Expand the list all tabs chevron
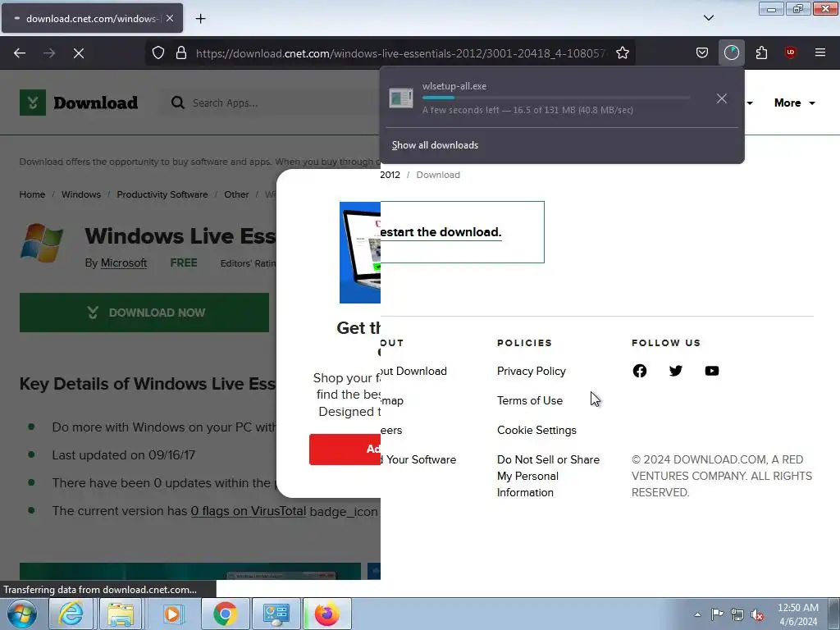This screenshot has width=840, height=630. 708,18
